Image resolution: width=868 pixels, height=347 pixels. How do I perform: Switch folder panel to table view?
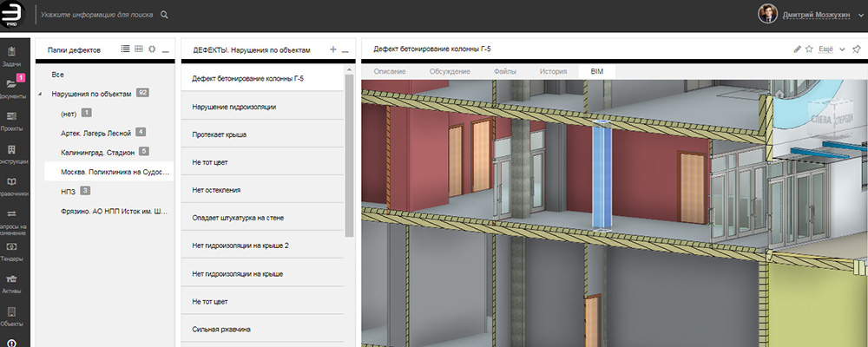(138, 49)
